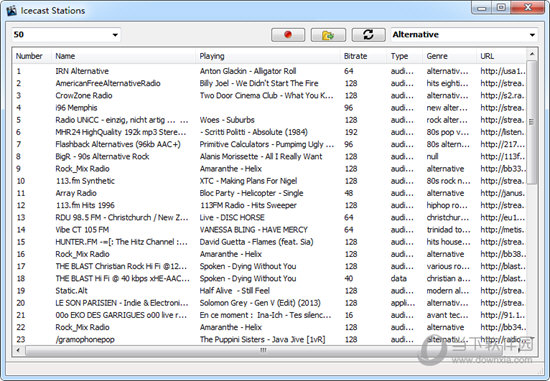
Task: Select HUNTER.FM The Hitz Channel station
Action: (x=121, y=242)
